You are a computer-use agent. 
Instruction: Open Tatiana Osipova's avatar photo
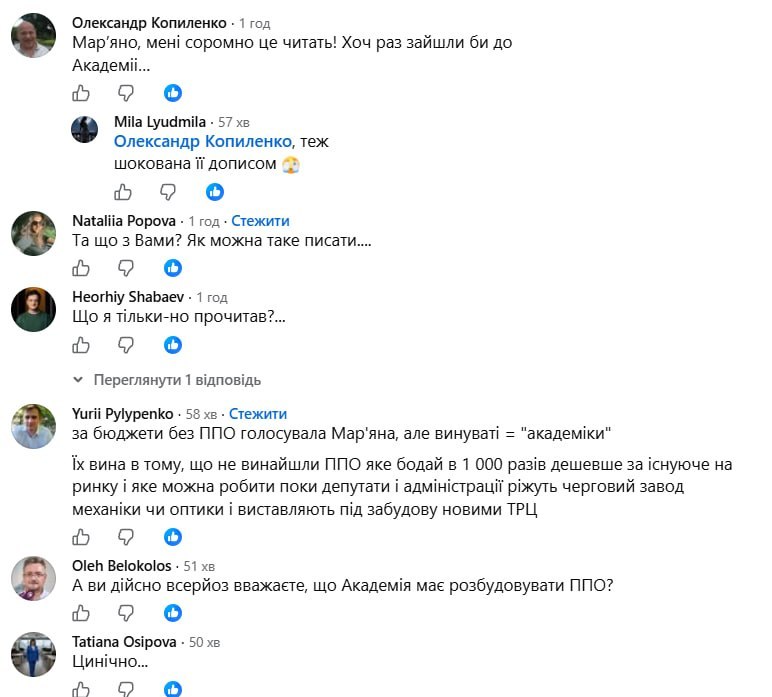33,654
